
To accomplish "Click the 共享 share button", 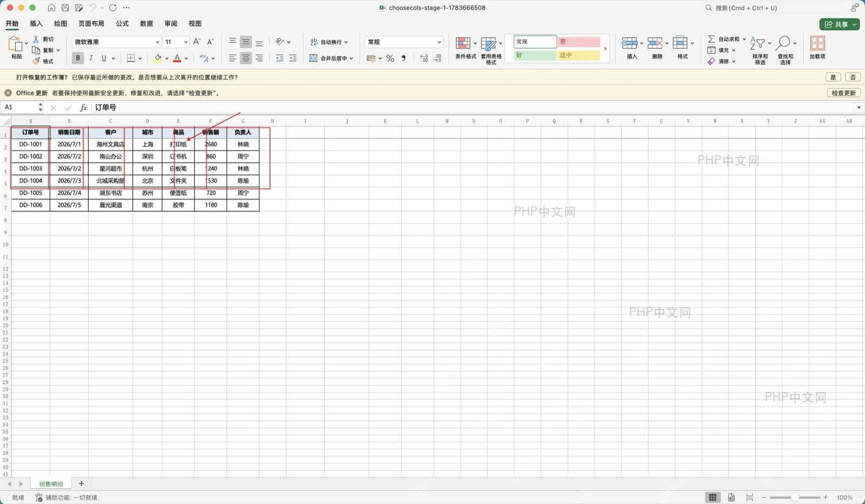I will pos(839,24).
